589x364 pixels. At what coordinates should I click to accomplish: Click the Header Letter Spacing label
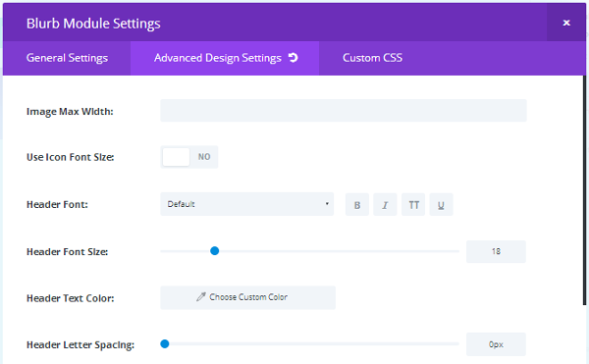coord(80,344)
